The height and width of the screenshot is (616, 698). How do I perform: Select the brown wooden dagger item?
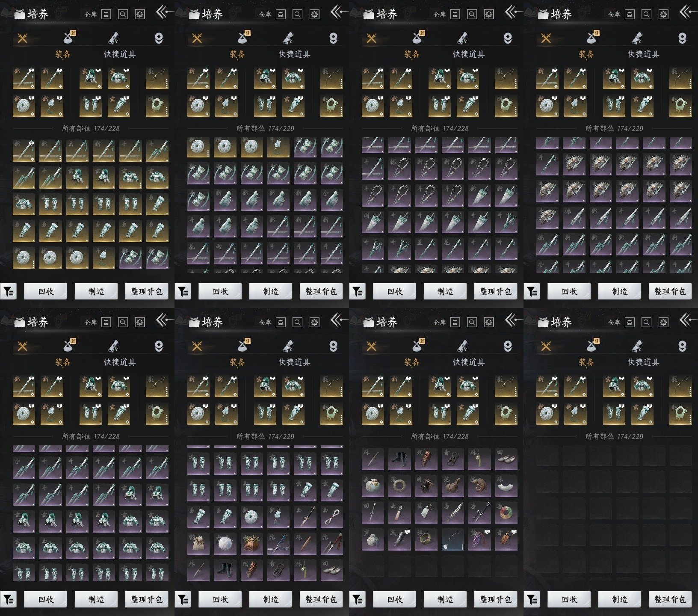point(305,543)
